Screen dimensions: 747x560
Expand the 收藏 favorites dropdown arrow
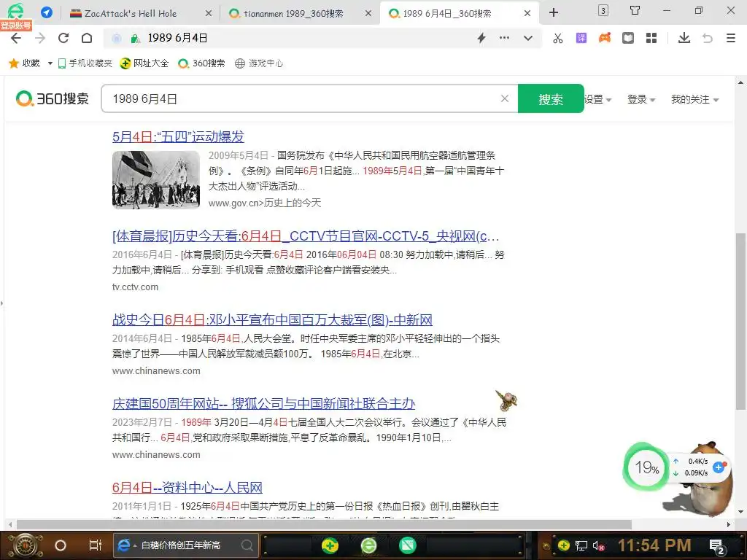(x=50, y=63)
